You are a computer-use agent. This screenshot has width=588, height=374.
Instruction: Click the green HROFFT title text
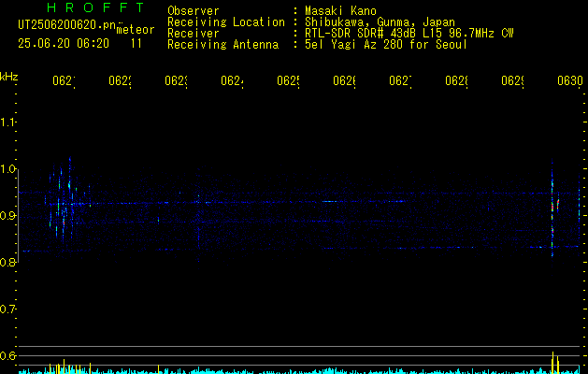[x=95, y=7]
